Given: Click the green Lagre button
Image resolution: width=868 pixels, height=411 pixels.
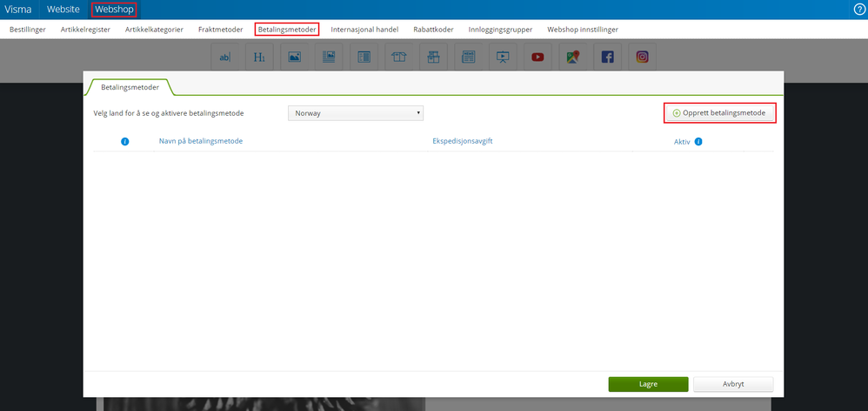Looking at the screenshot, I should [648, 384].
